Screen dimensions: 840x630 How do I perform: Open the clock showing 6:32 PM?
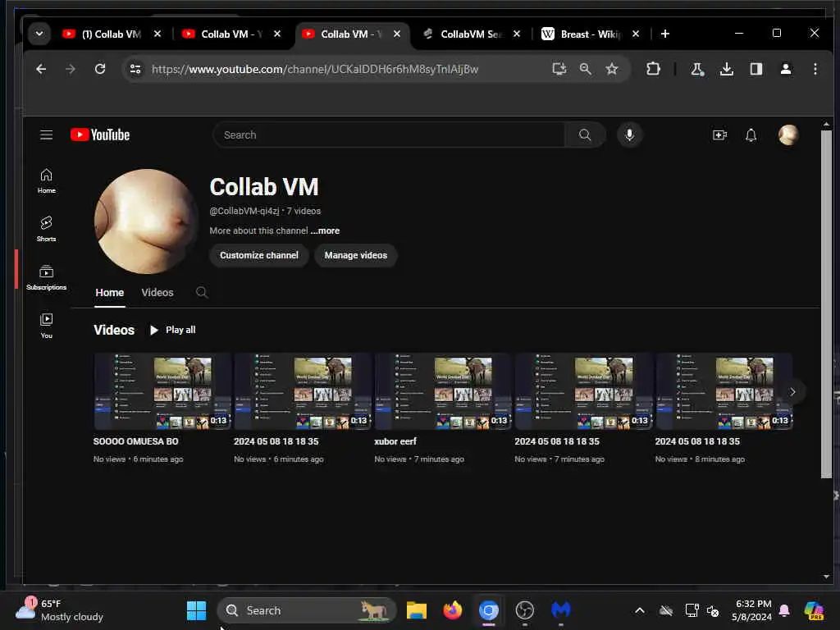[x=752, y=610]
